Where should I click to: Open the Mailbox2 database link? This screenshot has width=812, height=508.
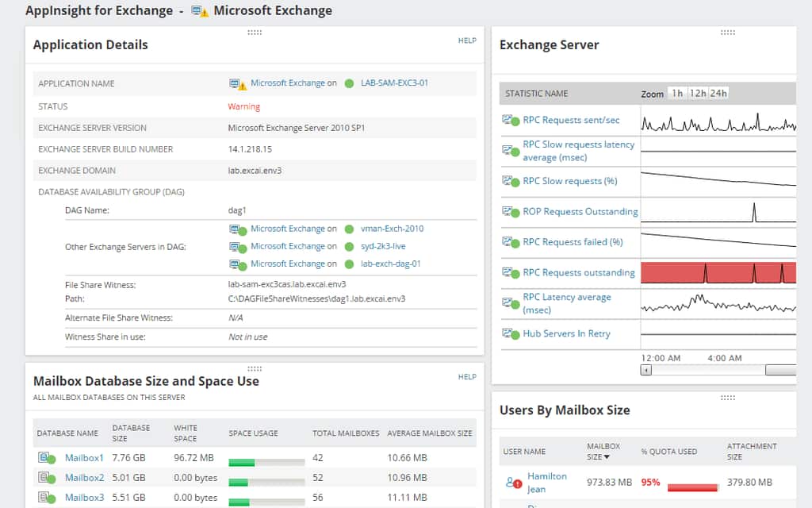pos(84,477)
